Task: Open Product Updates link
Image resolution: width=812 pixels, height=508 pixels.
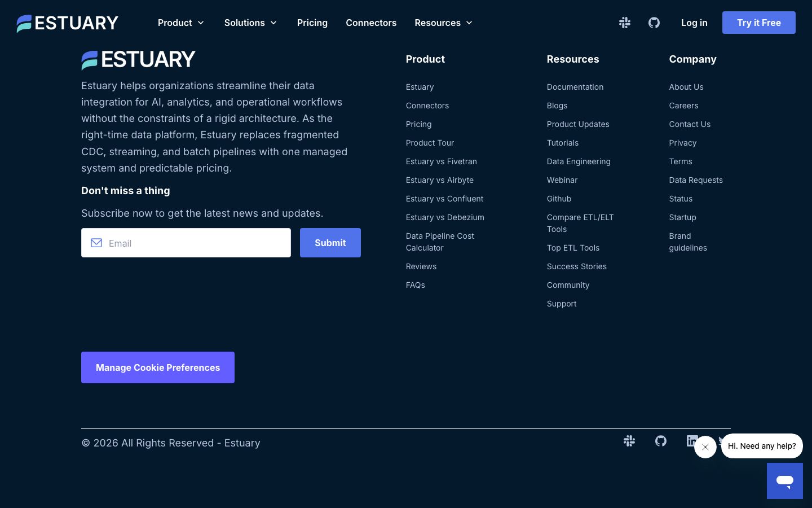Action: point(578,124)
